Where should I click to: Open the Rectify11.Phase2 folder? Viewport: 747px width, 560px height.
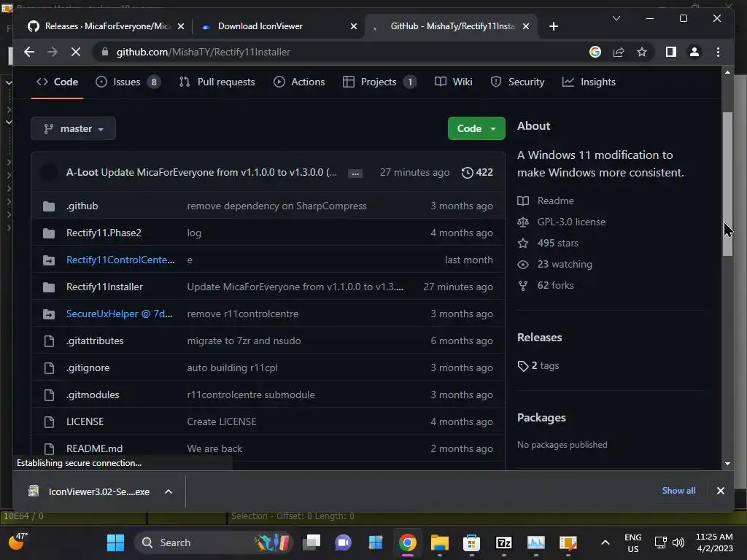click(x=104, y=233)
